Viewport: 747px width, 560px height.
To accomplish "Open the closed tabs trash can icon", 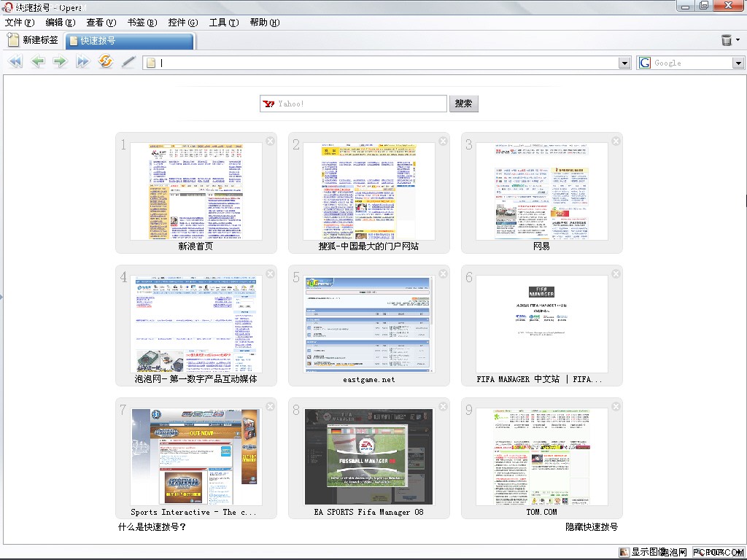I will [x=726, y=40].
